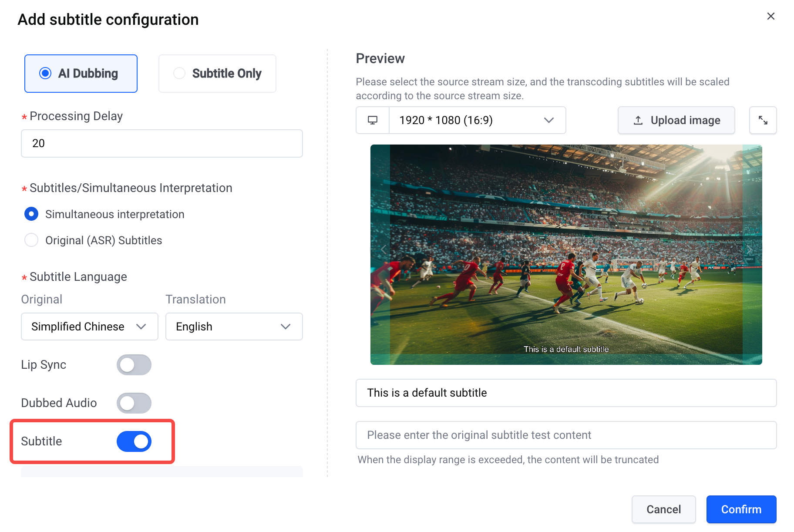
Task: Click the right arrow on preview image
Action: [749, 249]
